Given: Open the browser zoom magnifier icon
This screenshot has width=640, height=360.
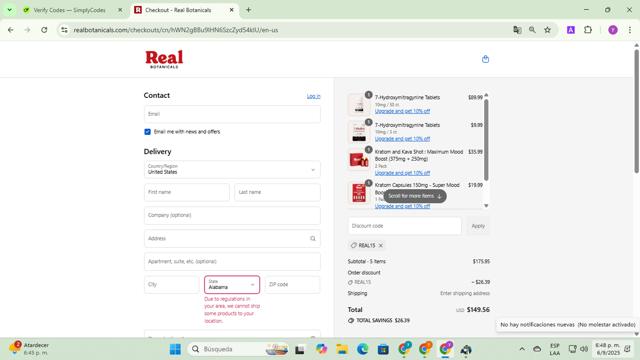Looking at the screenshot, I should pos(532,30).
